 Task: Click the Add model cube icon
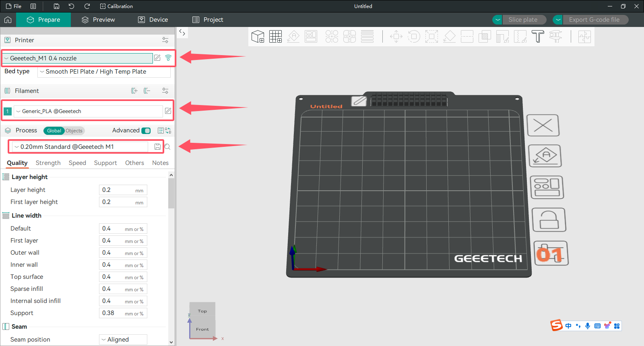pyautogui.click(x=258, y=37)
